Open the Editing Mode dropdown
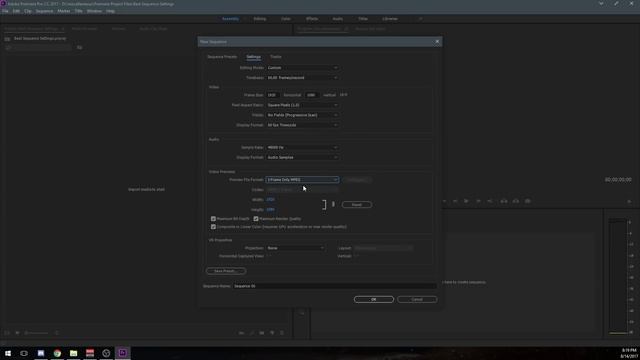The height and width of the screenshot is (360, 640). pos(302,68)
